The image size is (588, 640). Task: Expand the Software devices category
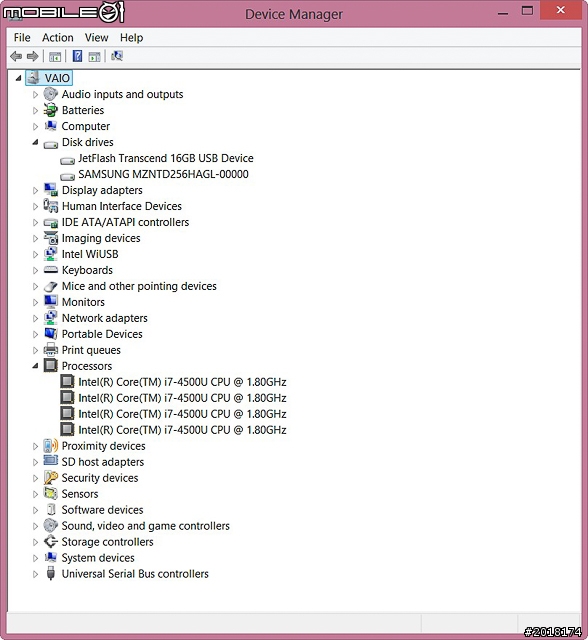[36, 510]
